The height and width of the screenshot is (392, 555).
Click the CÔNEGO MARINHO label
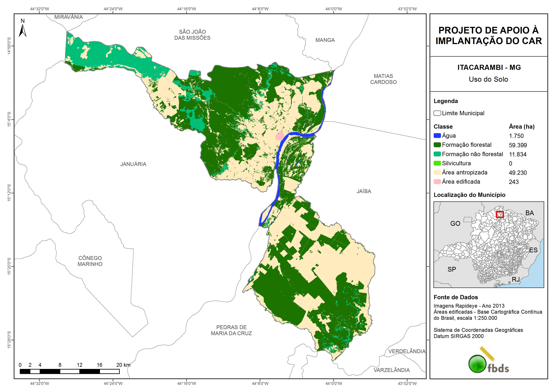pos(90,261)
